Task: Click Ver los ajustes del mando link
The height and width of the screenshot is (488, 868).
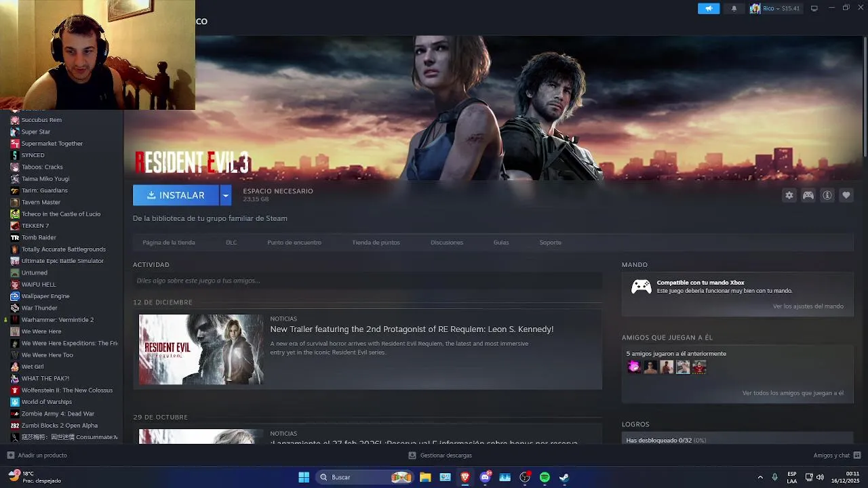Action: [808, 306]
